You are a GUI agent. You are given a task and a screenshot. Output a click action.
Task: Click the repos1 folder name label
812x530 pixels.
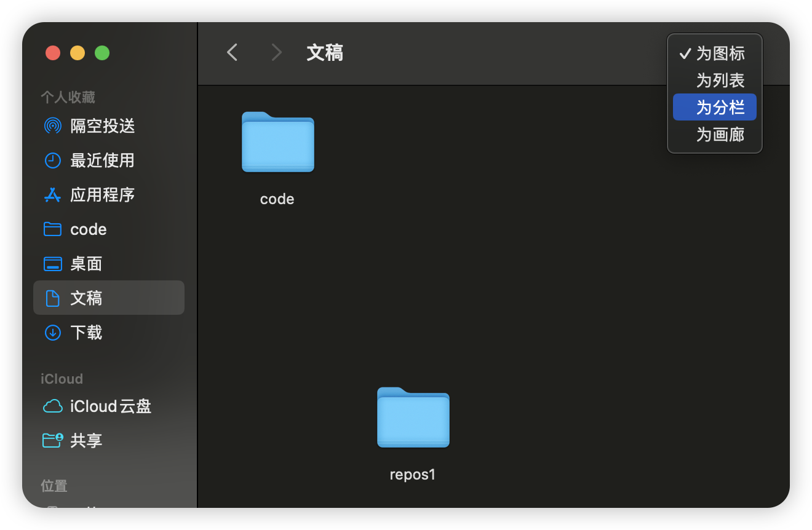[x=413, y=475]
